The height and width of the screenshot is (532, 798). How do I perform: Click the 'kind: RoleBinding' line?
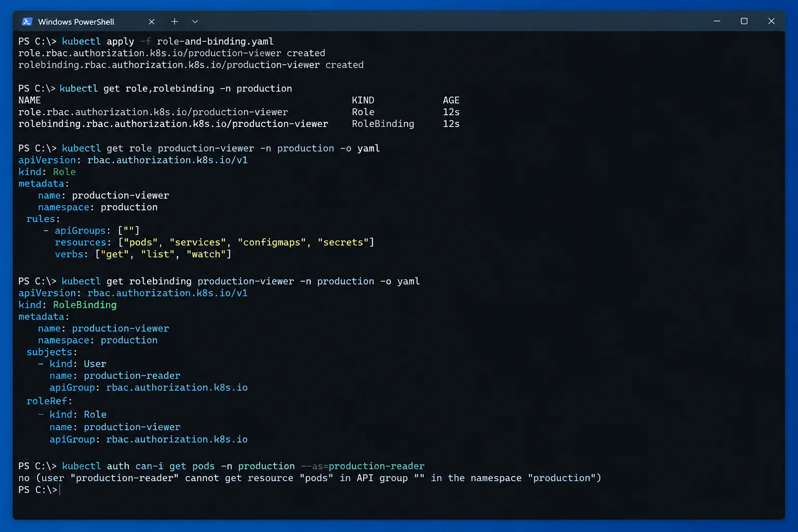[x=68, y=305]
